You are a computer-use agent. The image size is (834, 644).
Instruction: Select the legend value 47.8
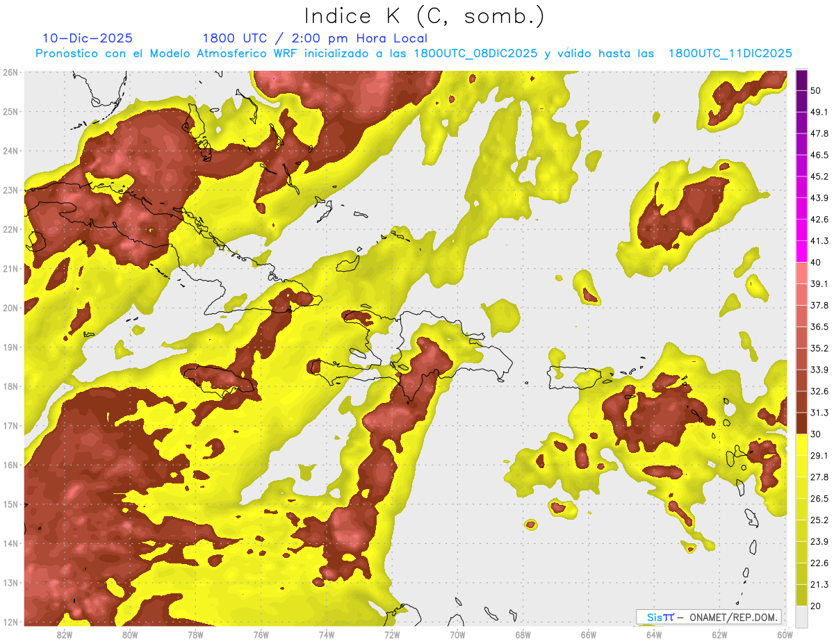(x=819, y=134)
